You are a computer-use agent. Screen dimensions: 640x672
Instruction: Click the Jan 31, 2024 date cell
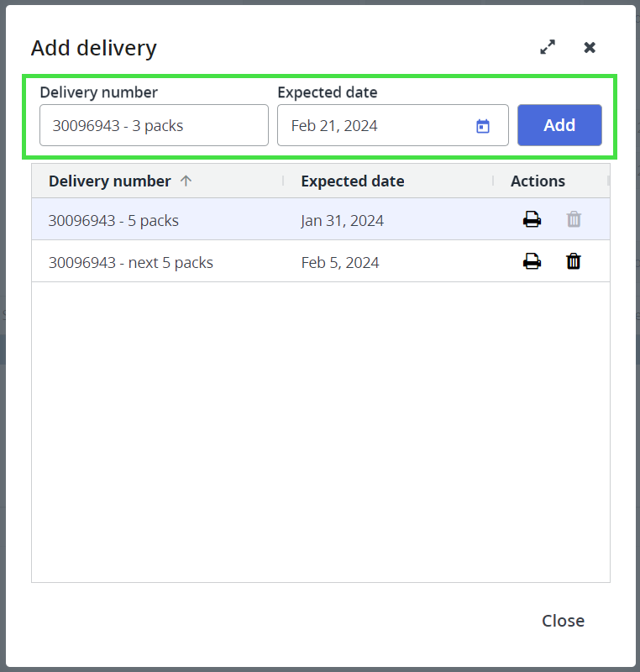point(342,221)
